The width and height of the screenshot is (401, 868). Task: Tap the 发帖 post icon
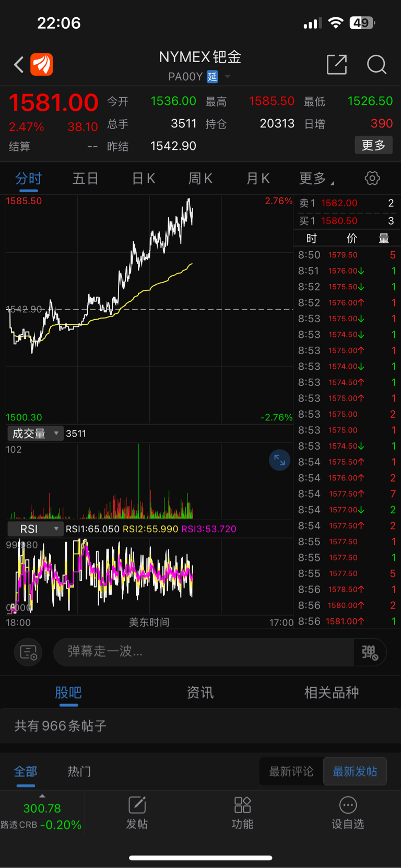(137, 813)
